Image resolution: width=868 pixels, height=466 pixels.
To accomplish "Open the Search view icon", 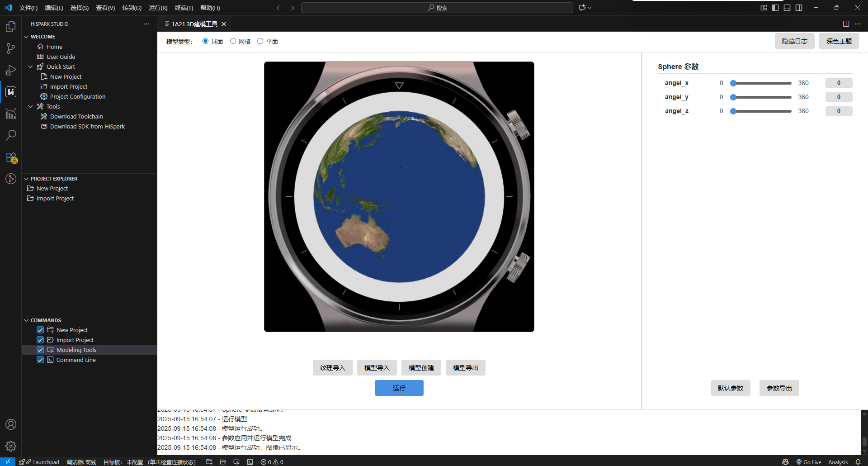I will click(x=11, y=135).
